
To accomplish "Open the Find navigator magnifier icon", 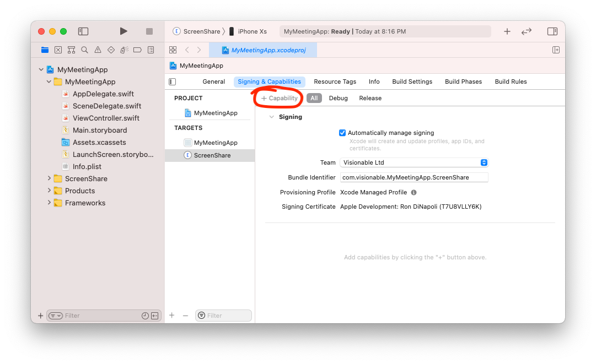I will tap(84, 50).
